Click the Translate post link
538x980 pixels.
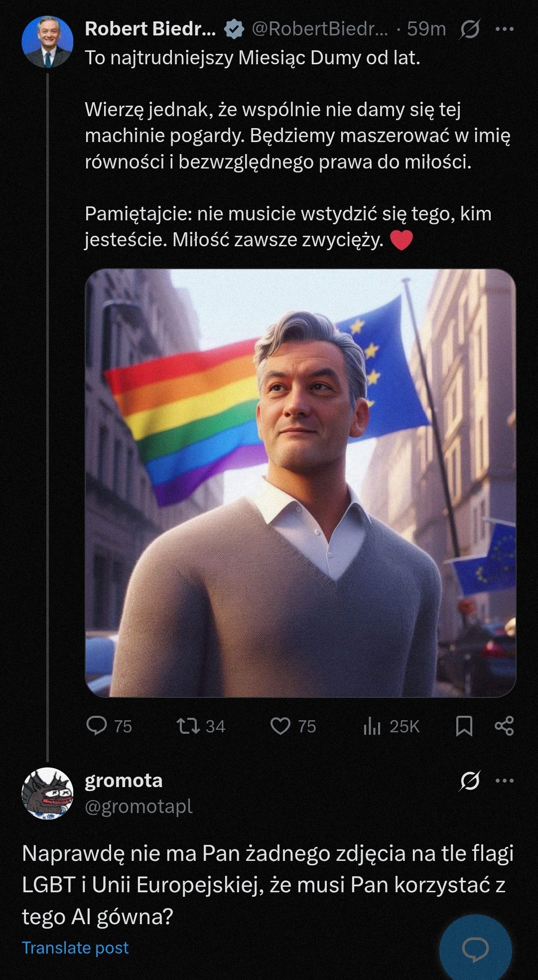click(75, 948)
